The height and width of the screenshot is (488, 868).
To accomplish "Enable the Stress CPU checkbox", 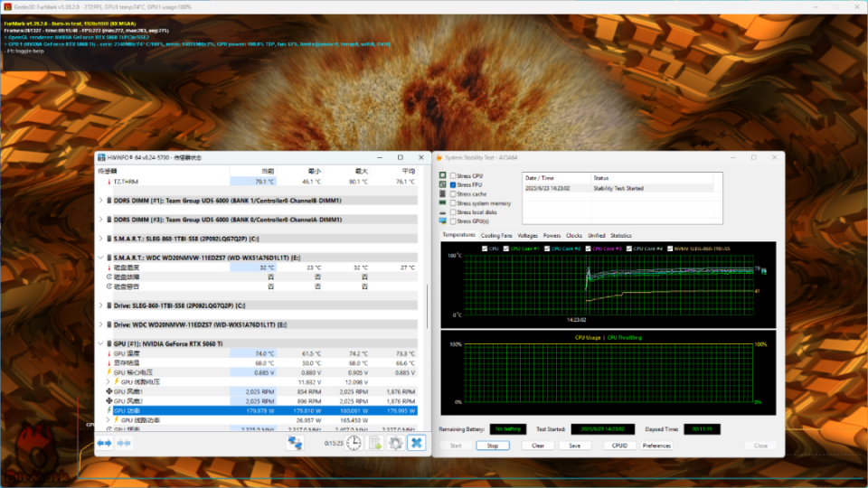I will [x=453, y=176].
